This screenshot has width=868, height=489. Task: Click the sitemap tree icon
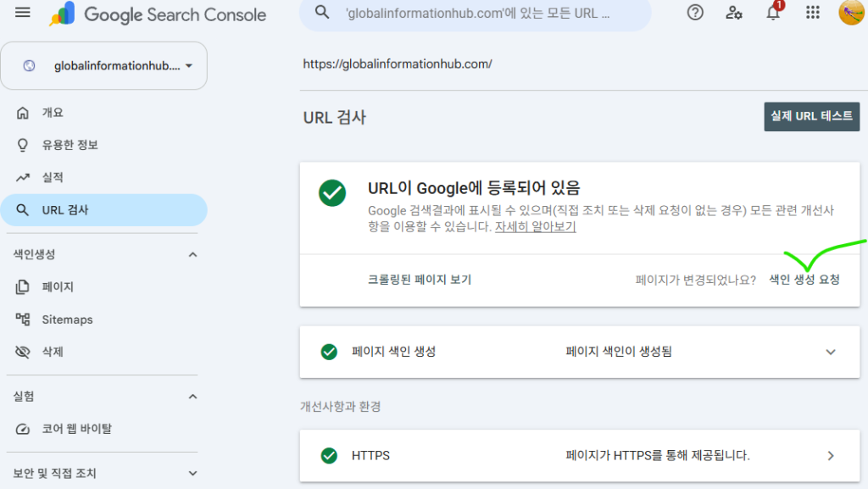[x=22, y=320]
